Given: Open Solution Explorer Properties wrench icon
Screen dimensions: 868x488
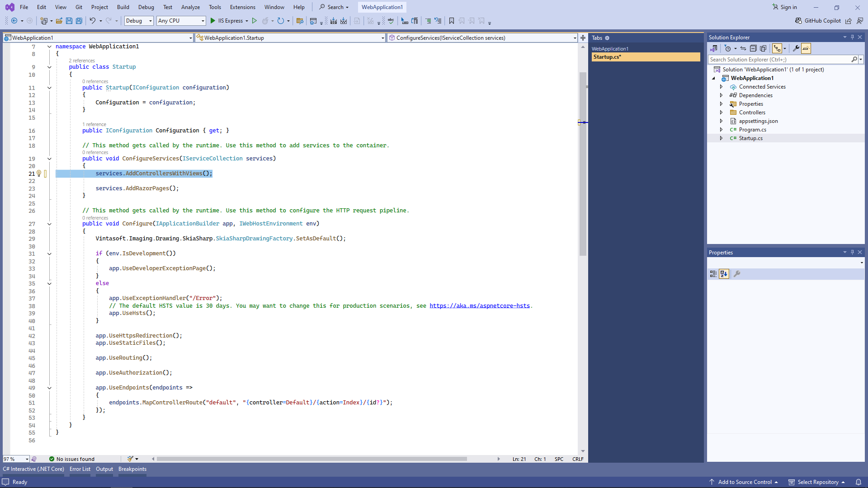Looking at the screenshot, I should pyautogui.click(x=796, y=48).
